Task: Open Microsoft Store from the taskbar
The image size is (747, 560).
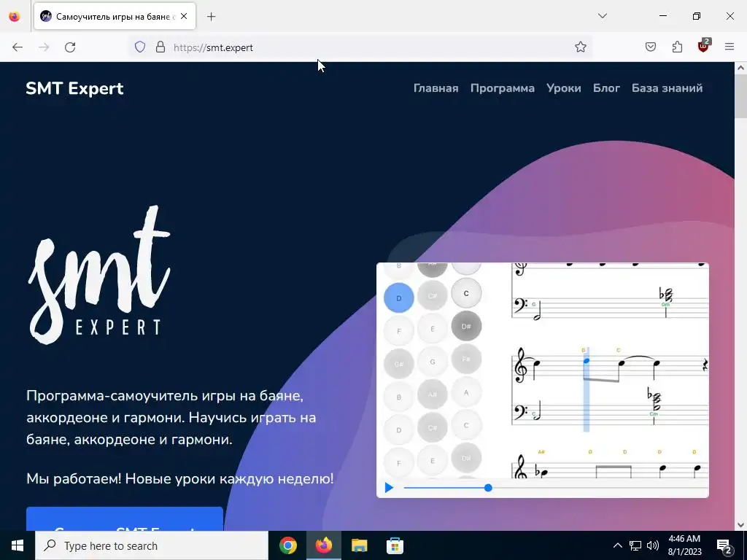Action: [395, 545]
